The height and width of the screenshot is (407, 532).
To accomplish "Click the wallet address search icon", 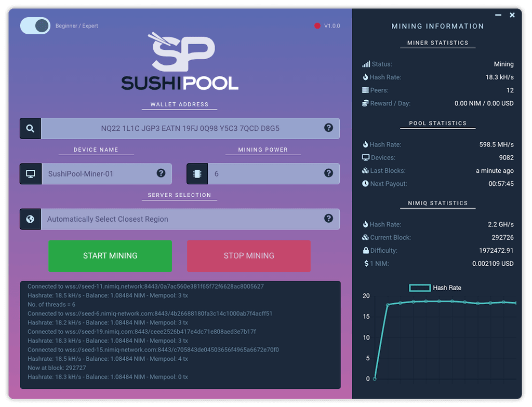I will coord(30,129).
